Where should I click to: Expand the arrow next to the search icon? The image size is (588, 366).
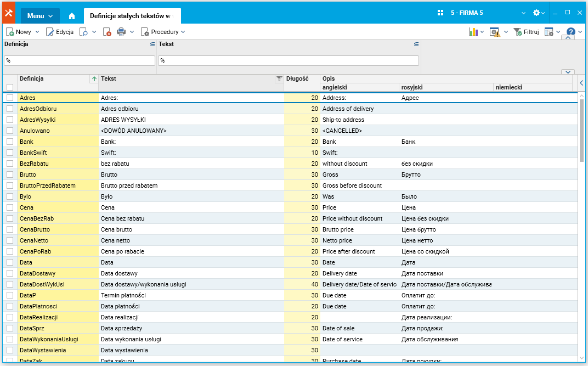pyautogui.click(x=94, y=32)
